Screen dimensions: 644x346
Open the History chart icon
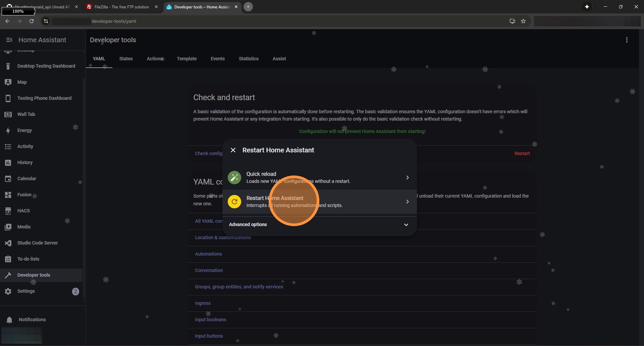point(8,162)
